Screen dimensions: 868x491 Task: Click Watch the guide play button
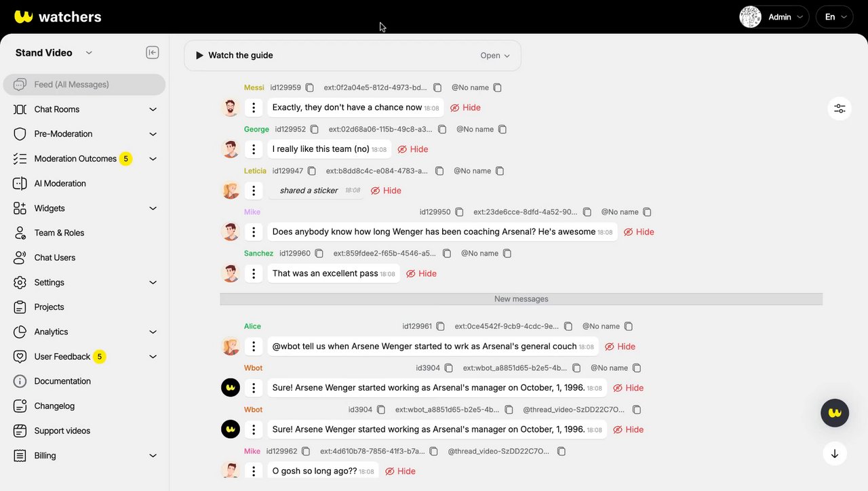click(199, 56)
